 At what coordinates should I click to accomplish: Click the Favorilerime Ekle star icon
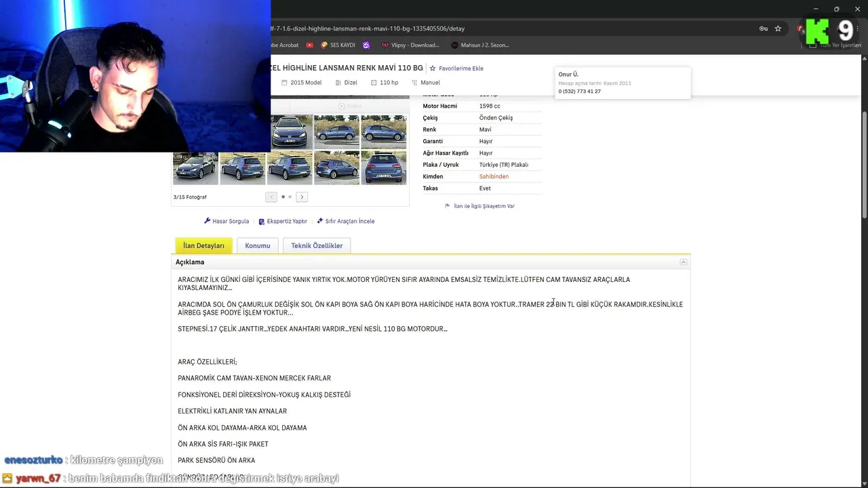[433, 68]
